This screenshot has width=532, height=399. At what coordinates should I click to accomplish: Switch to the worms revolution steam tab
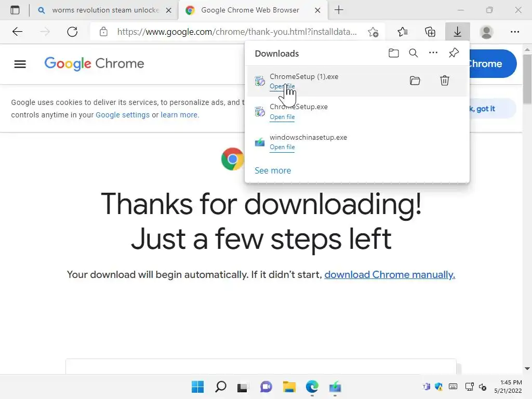coord(105,10)
